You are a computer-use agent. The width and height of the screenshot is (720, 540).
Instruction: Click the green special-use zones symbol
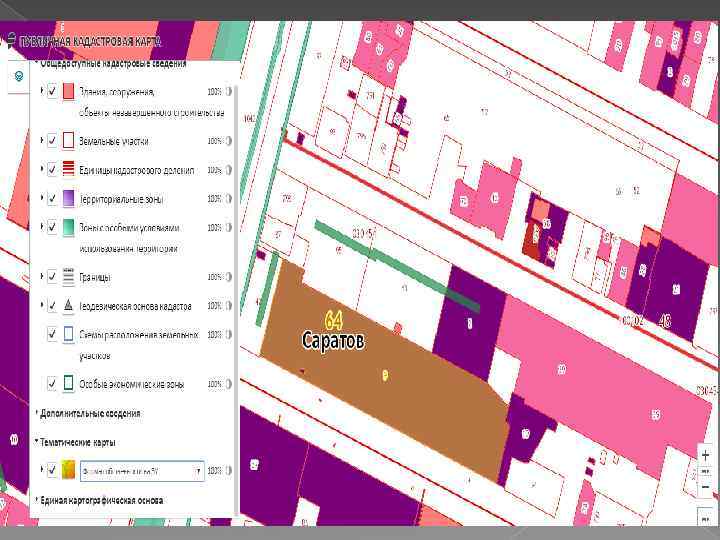[68, 227]
